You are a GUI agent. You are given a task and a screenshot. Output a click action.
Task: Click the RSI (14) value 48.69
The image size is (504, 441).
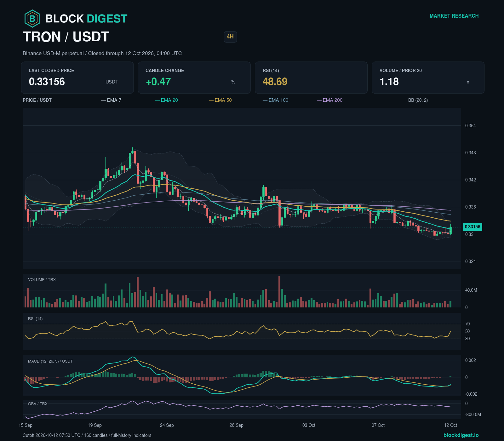pyautogui.click(x=275, y=82)
